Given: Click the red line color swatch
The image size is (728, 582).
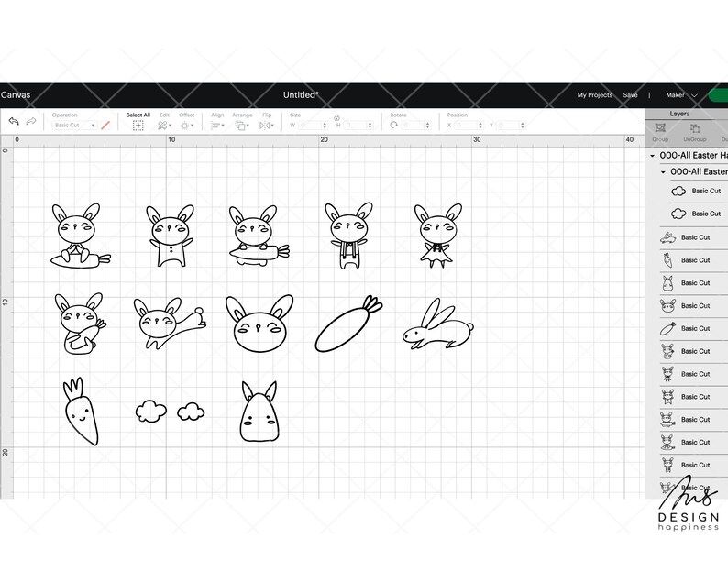Looking at the screenshot, I should [105, 126].
